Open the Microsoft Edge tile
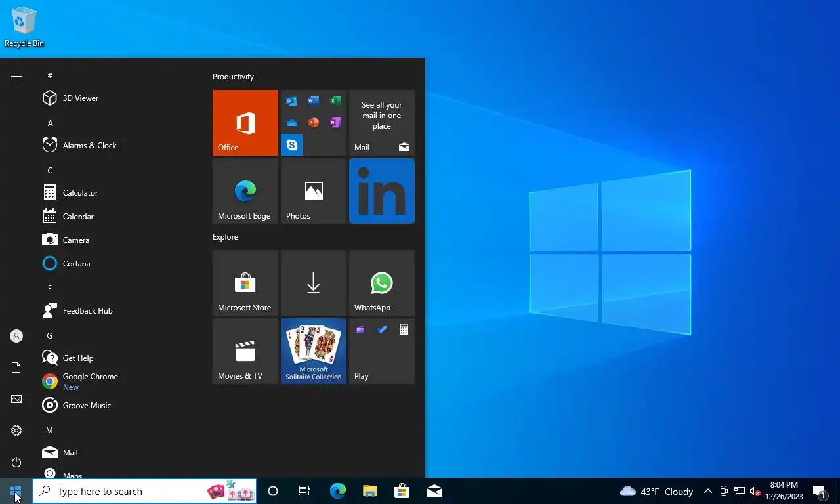Screen dimensions: 840x504 (x=245, y=191)
